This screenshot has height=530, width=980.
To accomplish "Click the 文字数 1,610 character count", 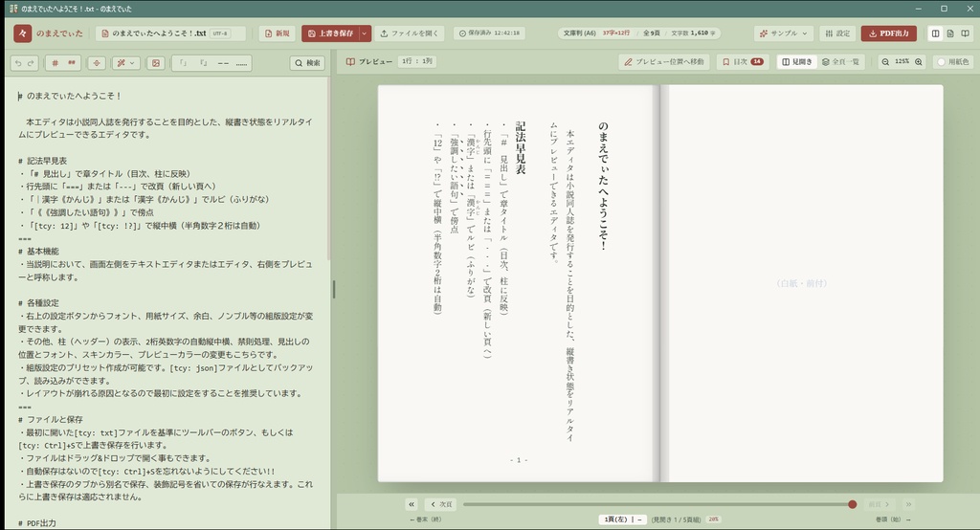I will [694, 33].
